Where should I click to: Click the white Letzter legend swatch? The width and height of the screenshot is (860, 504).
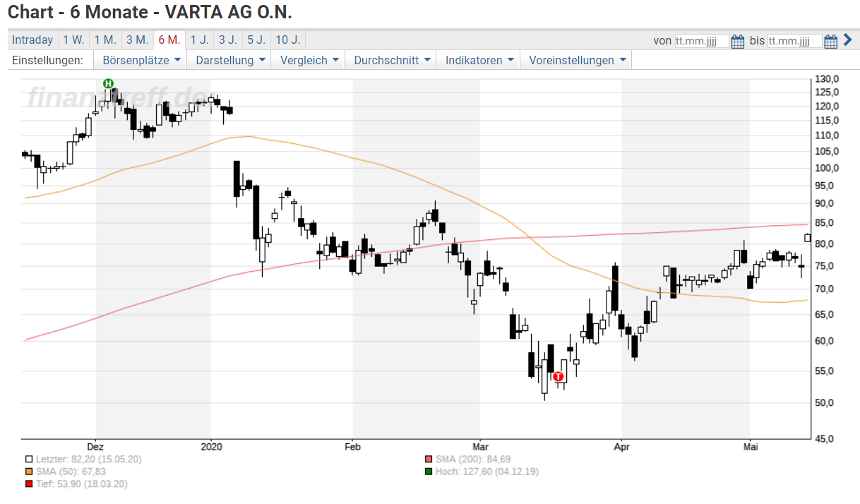tap(28, 459)
